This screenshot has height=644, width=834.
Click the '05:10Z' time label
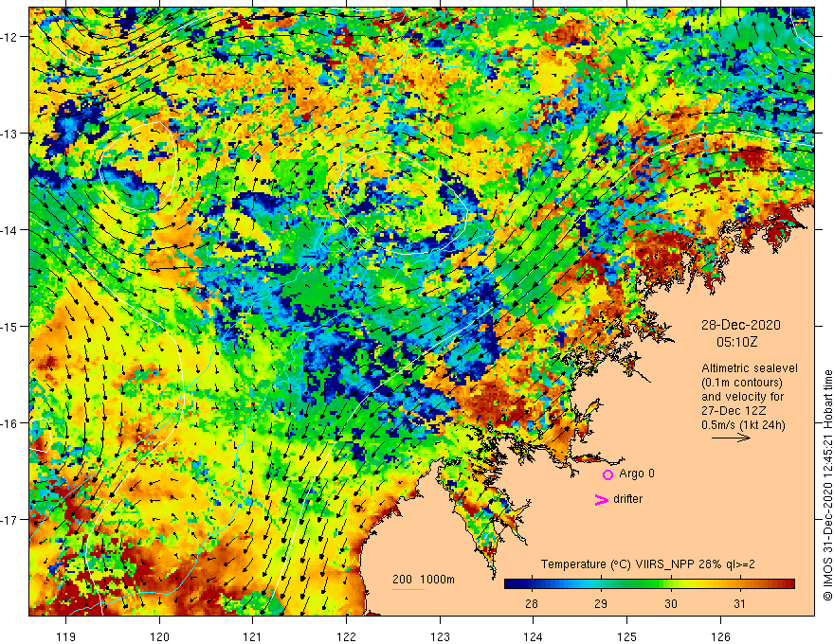coord(736,342)
